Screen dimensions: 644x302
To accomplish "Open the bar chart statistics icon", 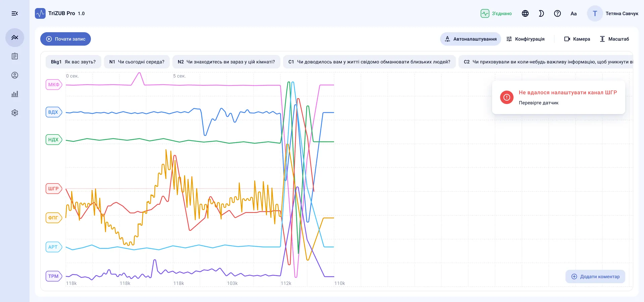I will [15, 94].
